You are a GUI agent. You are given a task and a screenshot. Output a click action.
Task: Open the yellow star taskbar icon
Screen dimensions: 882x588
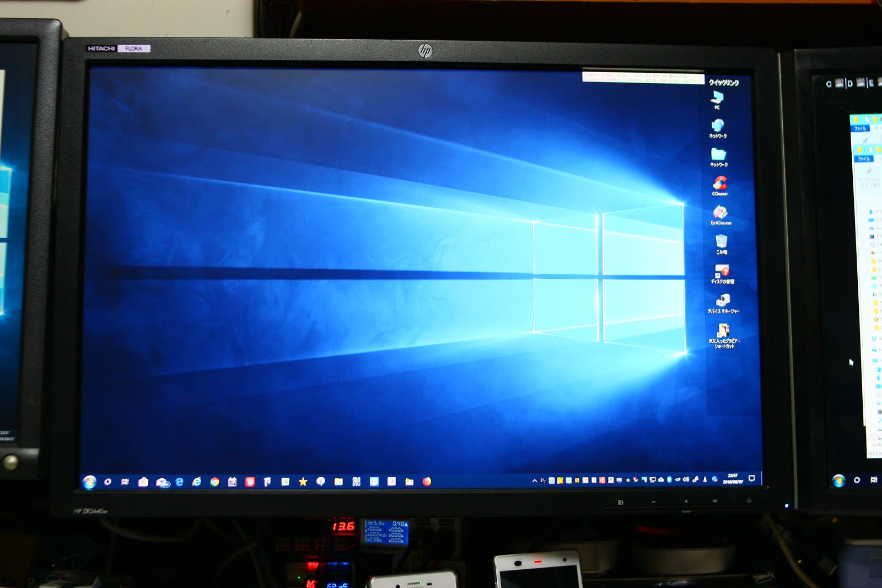(x=303, y=482)
